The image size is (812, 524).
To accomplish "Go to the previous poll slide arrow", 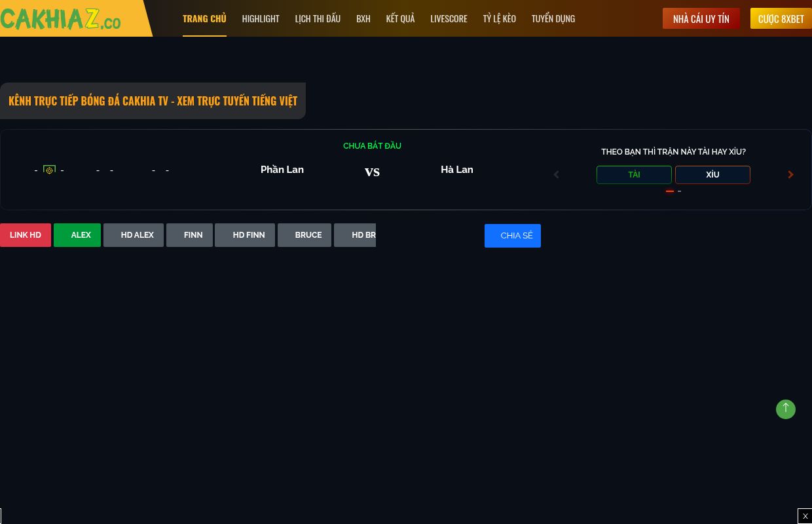I will coord(557,175).
